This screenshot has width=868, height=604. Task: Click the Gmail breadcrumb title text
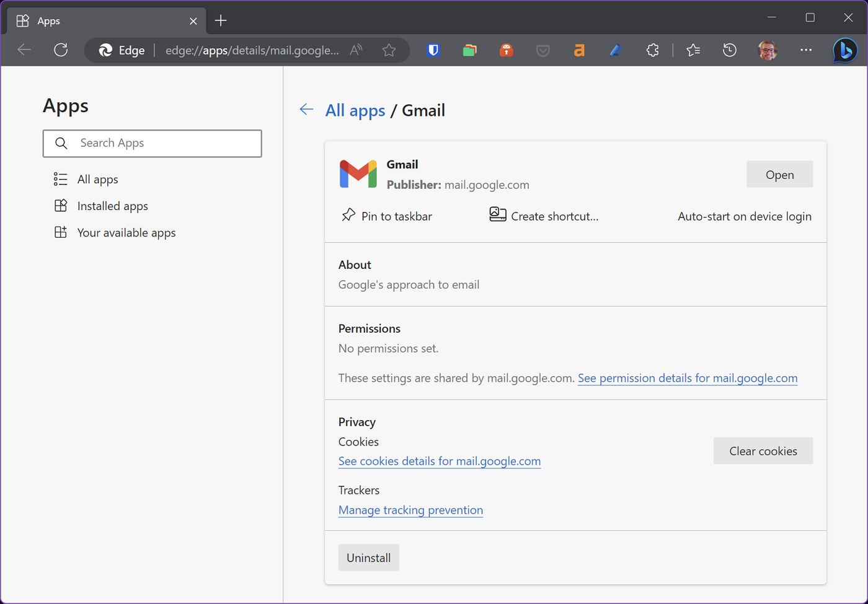click(x=423, y=110)
